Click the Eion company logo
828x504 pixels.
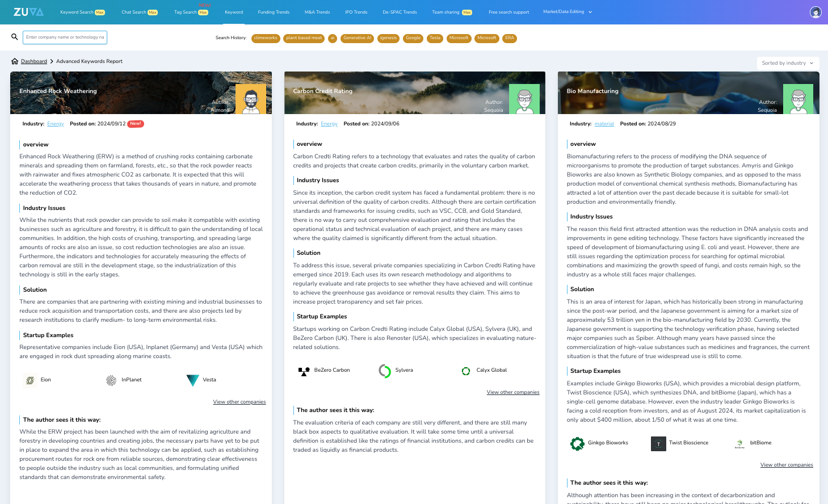coord(30,380)
